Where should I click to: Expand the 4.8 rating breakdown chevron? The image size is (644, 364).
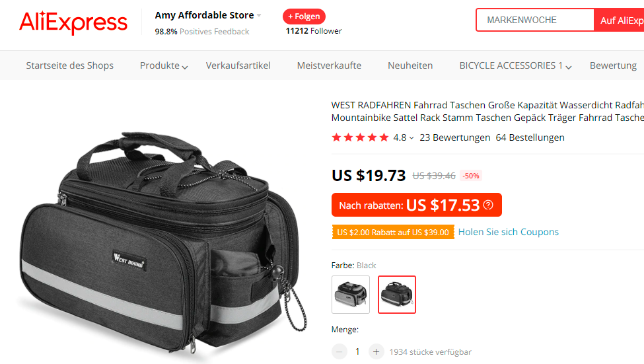[411, 138]
